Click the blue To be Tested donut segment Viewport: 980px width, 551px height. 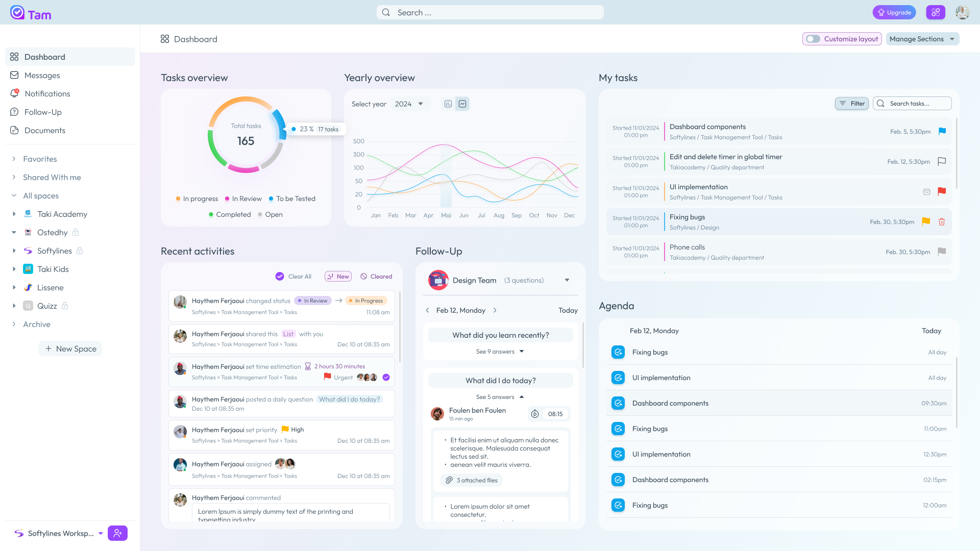tap(280, 124)
